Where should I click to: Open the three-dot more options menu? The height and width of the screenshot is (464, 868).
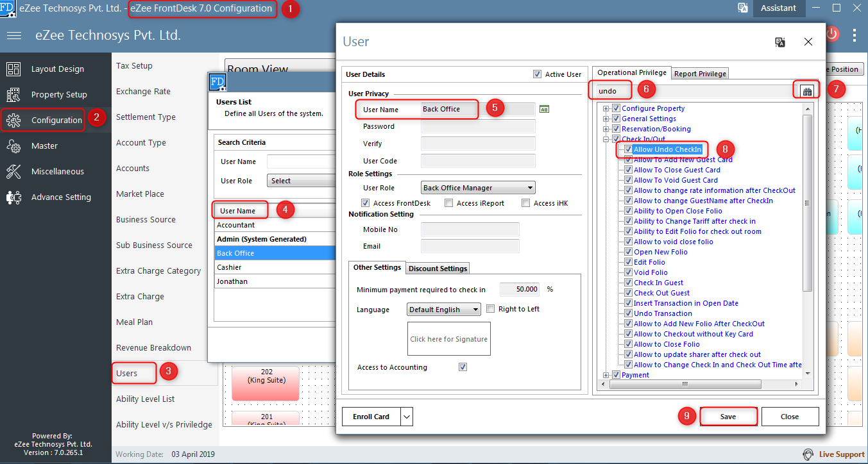point(855,35)
